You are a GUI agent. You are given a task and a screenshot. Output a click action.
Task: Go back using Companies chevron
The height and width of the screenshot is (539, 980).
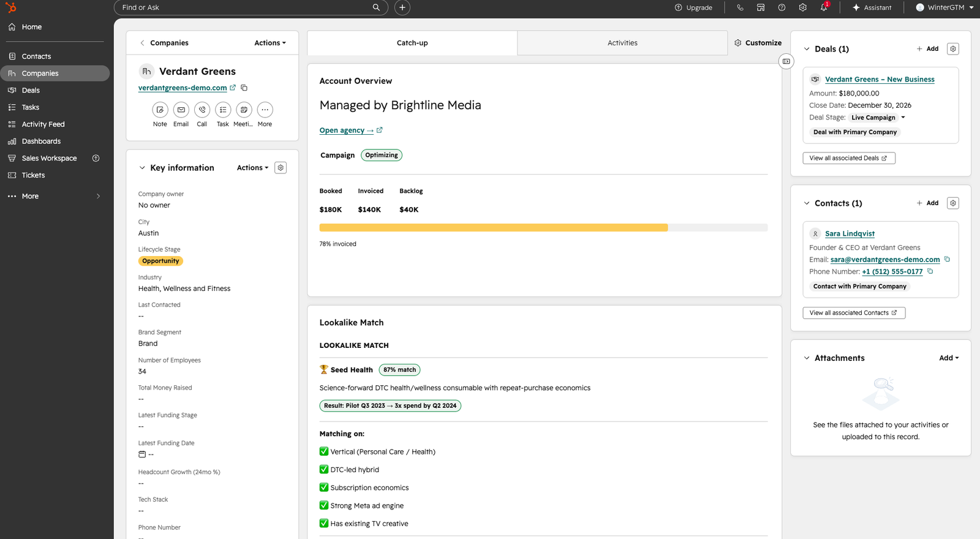click(142, 43)
